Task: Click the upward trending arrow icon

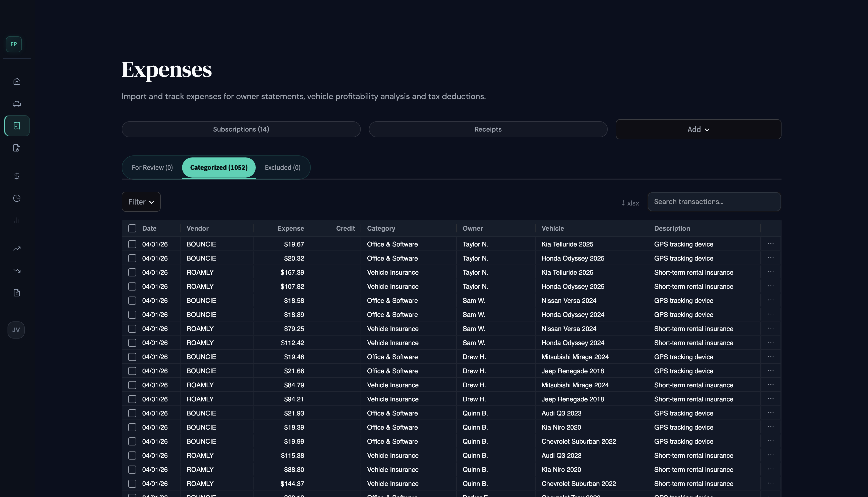Action: (x=17, y=248)
